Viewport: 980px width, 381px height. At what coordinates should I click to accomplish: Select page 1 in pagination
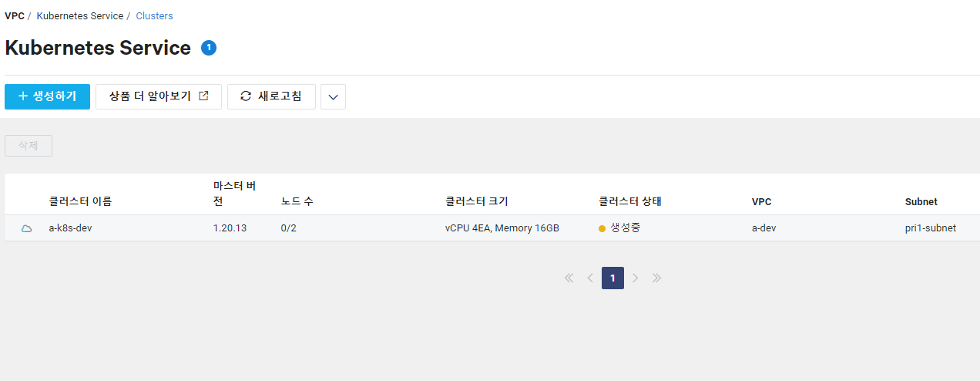coord(612,278)
